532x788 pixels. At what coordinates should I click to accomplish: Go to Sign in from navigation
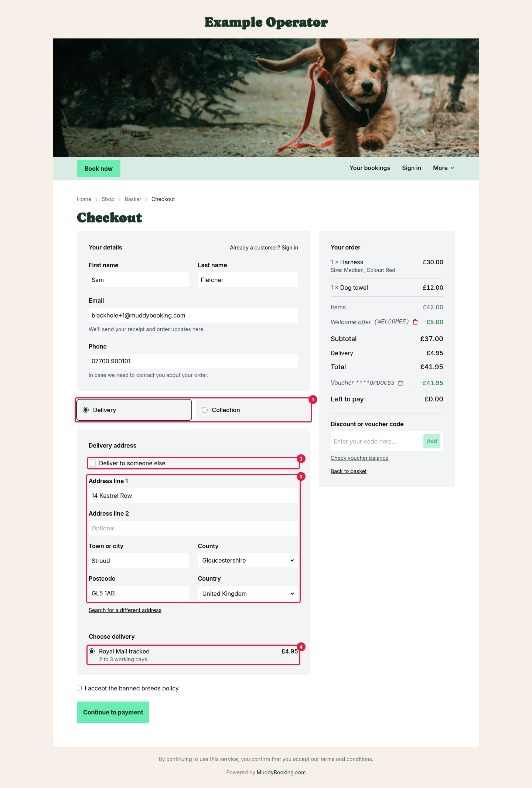point(412,168)
